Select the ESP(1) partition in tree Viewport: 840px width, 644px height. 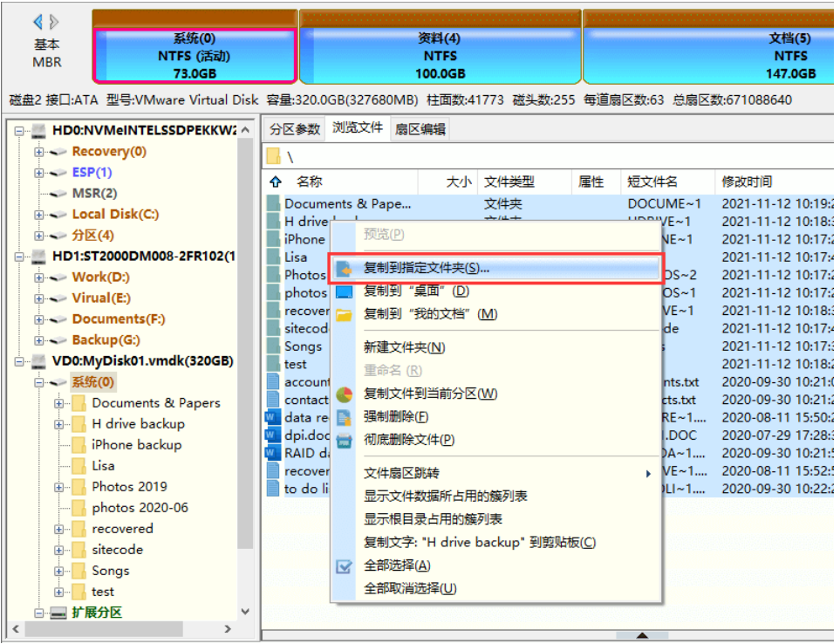(x=92, y=173)
